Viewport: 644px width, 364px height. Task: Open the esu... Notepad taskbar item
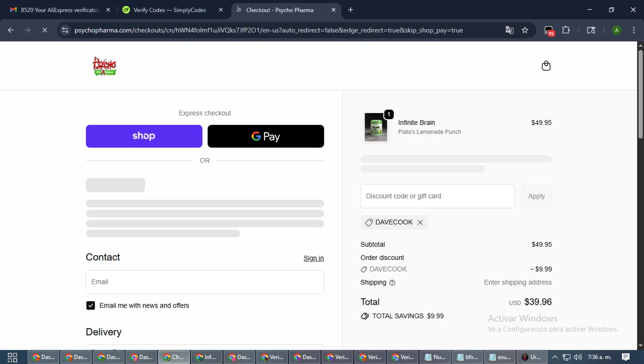pyautogui.click(x=500, y=357)
